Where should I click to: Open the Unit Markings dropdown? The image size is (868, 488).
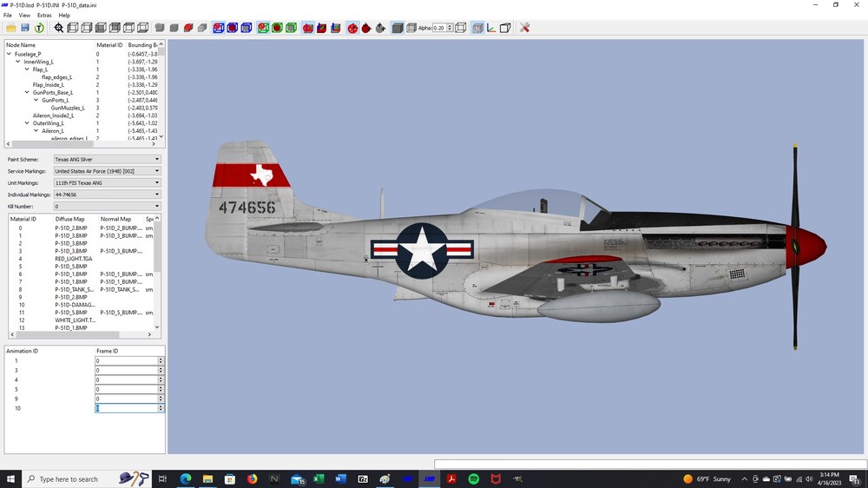(x=107, y=183)
